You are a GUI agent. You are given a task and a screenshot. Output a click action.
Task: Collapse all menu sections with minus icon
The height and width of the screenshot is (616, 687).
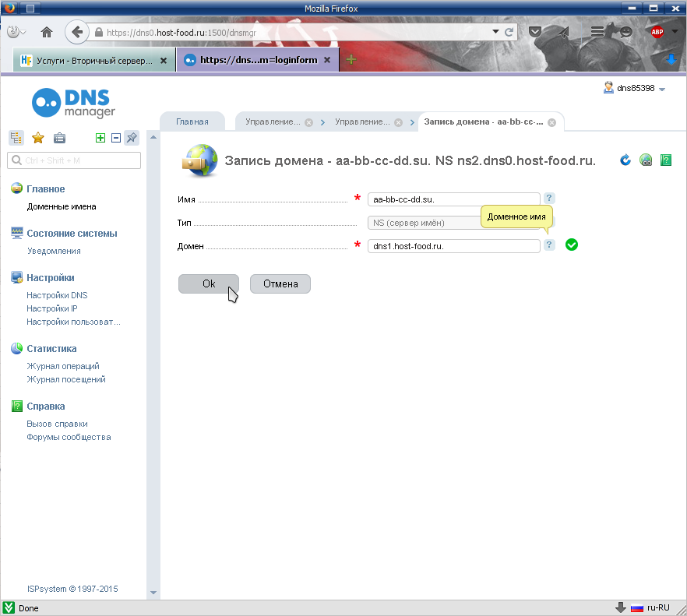coord(116,138)
